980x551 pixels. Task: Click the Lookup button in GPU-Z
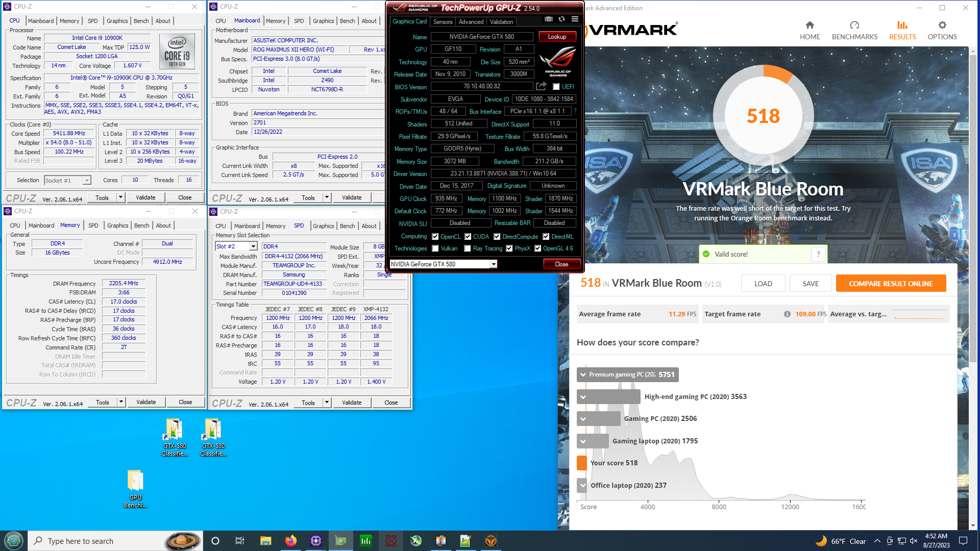[557, 37]
